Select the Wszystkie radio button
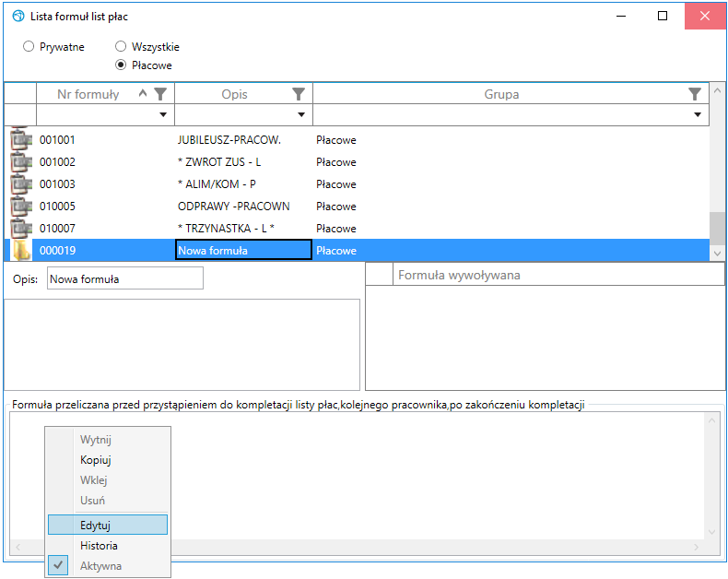The width and height of the screenshot is (728, 579). pos(121,46)
